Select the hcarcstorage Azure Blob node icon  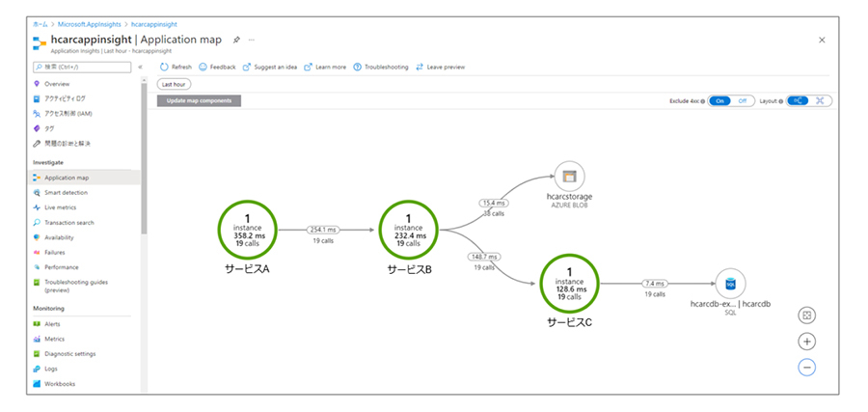569,176
